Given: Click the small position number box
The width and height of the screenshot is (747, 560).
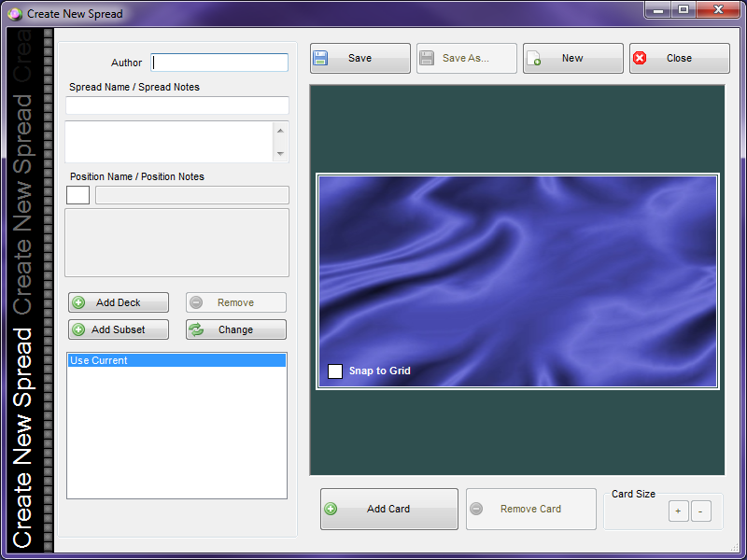Looking at the screenshot, I should pos(78,195).
